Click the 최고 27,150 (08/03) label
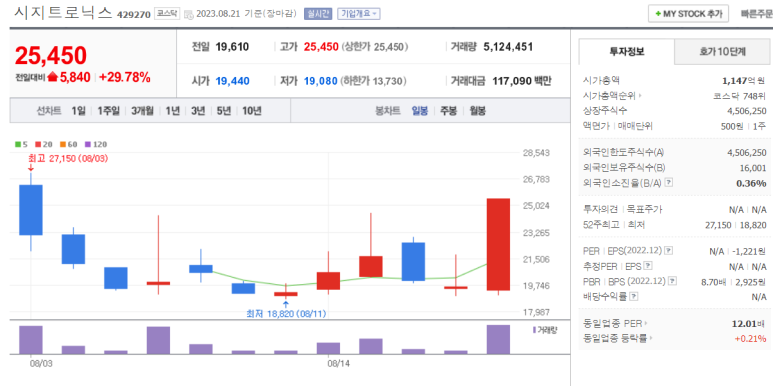This screenshot has height=386, width=773. pos(68,159)
